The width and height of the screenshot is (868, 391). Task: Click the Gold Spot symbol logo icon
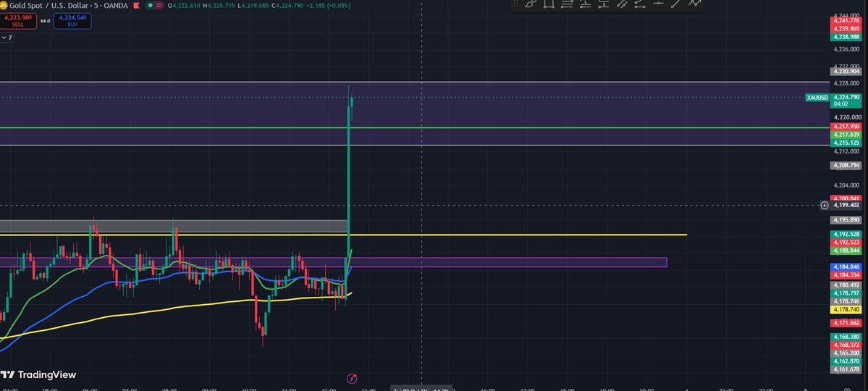4,6
